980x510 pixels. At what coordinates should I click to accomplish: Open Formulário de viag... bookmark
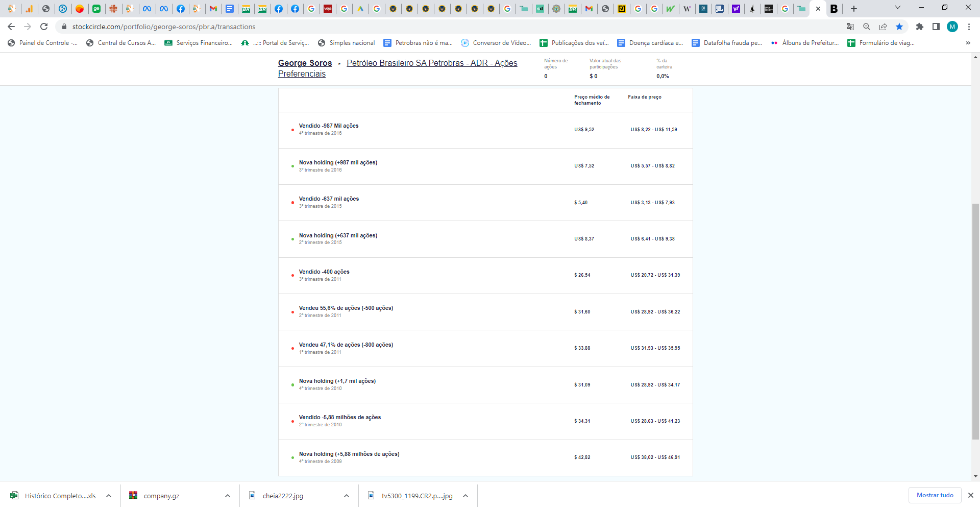coord(881,43)
